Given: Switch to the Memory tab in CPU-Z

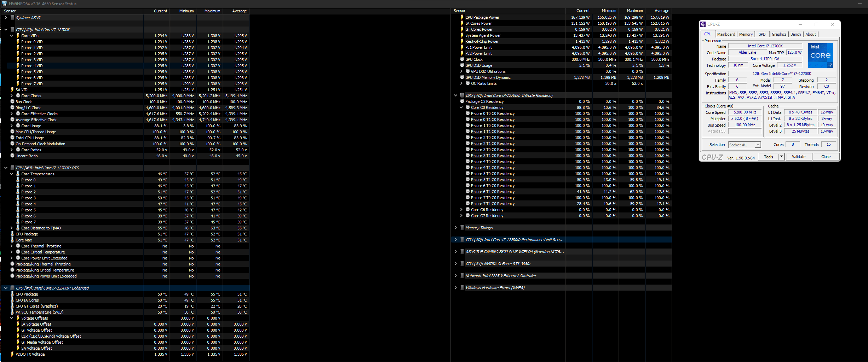Looking at the screenshot, I should (x=746, y=34).
